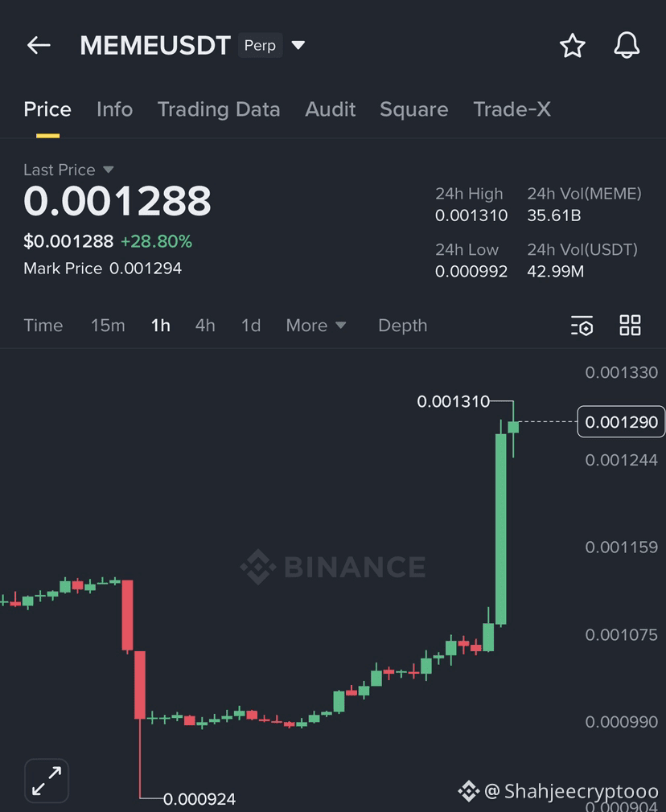Switch chart to Time view
Screen dimensions: 666x812
43,326
